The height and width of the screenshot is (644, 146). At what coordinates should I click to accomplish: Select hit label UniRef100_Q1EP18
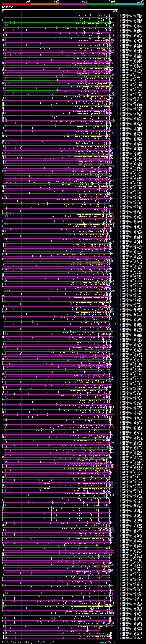[131, 80]
